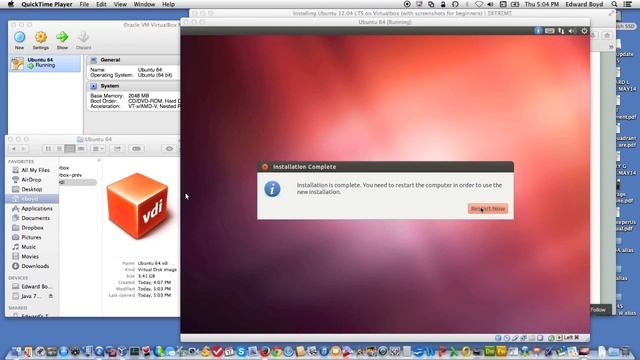The width and height of the screenshot is (640, 360).
Task: Switch Finder to Cover Flow view
Action: point(81,149)
